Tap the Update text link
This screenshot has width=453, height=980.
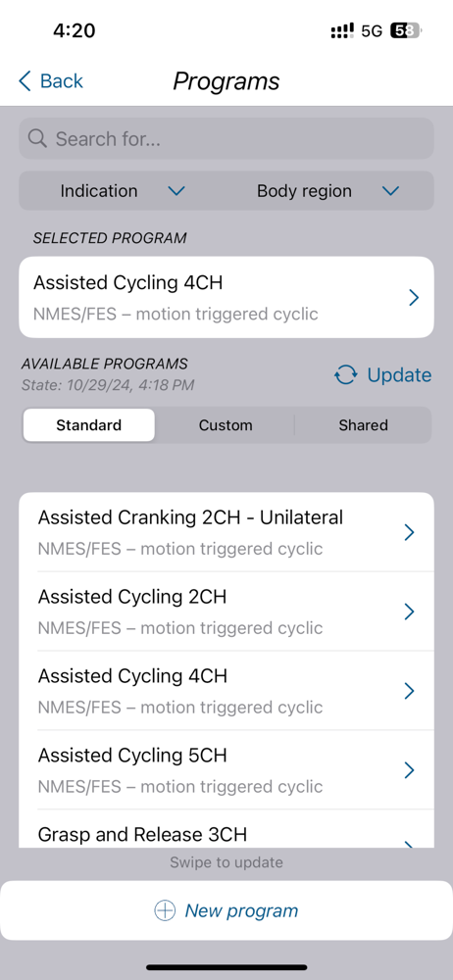[x=399, y=375]
